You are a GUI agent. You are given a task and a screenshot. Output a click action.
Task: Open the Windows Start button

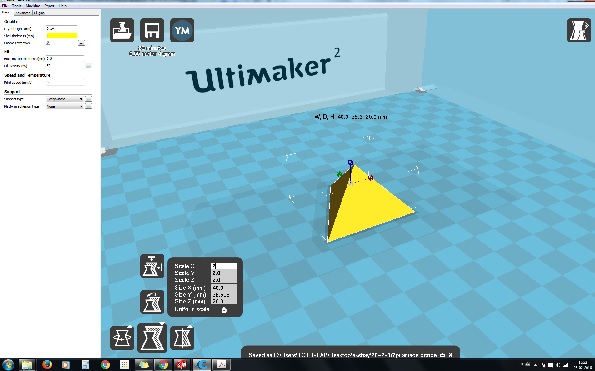(x=7, y=365)
